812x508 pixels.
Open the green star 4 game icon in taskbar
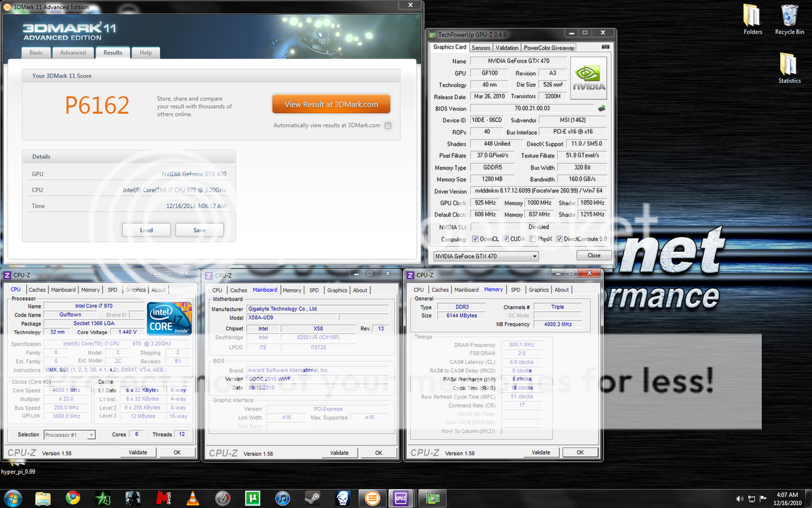pyautogui.click(x=103, y=498)
